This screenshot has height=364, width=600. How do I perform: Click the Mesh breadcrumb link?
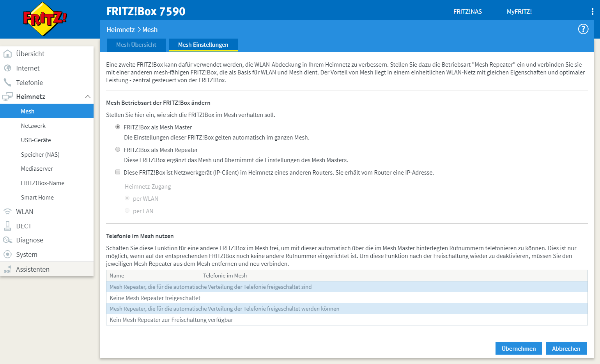(x=150, y=30)
